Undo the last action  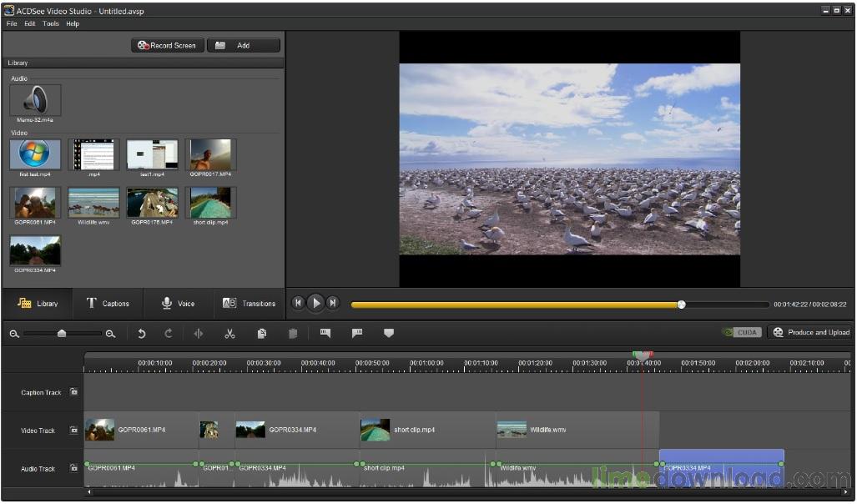click(142, 334)
